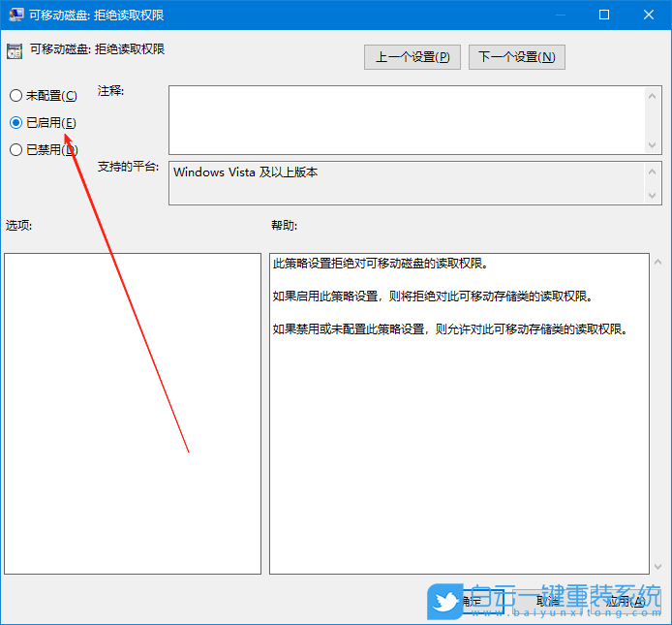Click the 选项 options list pane
The height and width of the screenshot is (625, 672).
[133, 414]
